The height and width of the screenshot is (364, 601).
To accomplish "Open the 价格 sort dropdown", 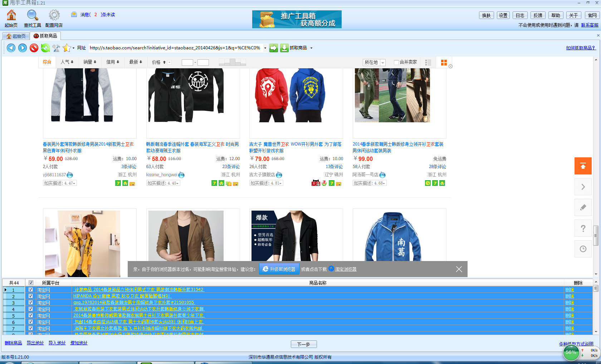I will [170, 63].
